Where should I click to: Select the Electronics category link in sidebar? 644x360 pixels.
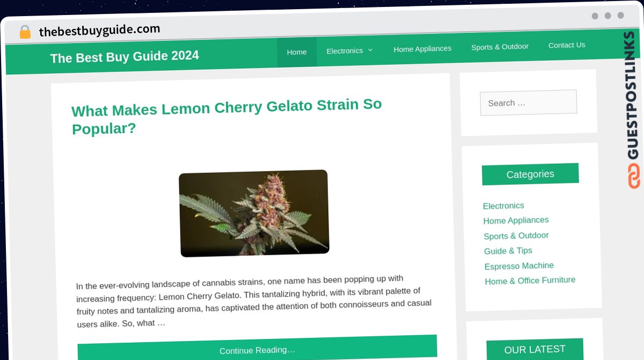click(x=503, y=206)
